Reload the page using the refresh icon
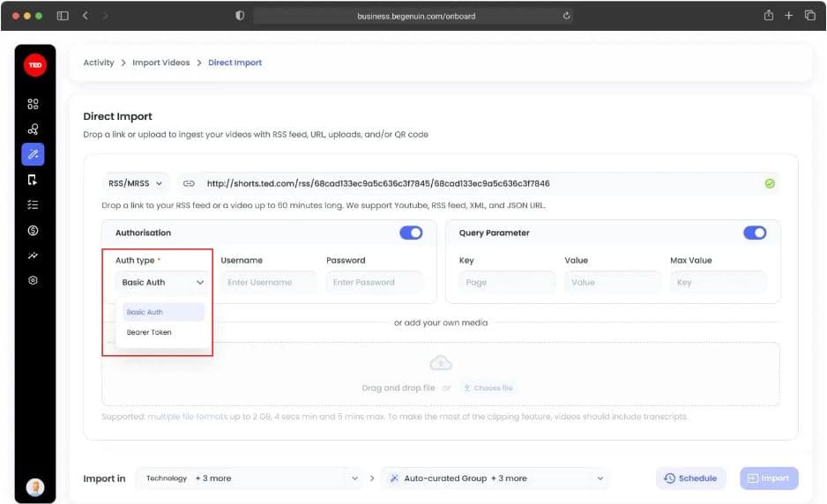Screen dimensions: 827x504 pos(566,16)
